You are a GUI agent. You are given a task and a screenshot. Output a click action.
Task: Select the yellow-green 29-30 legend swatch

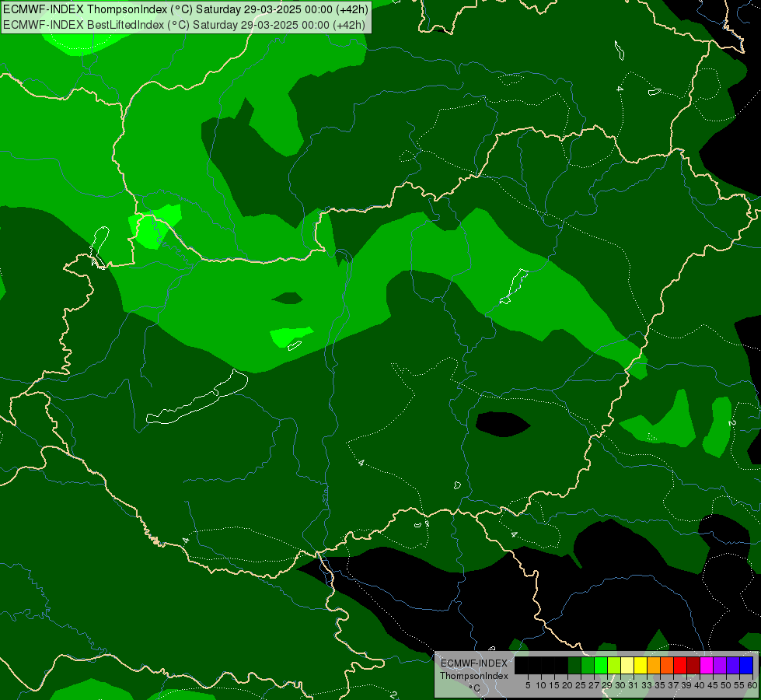click(x=614, y=665)
